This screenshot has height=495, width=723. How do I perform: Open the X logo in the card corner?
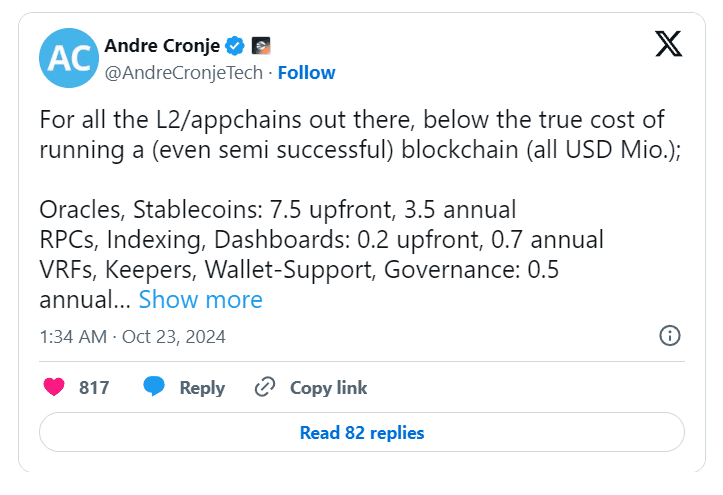pyautogui.click(x=669, y=44)
